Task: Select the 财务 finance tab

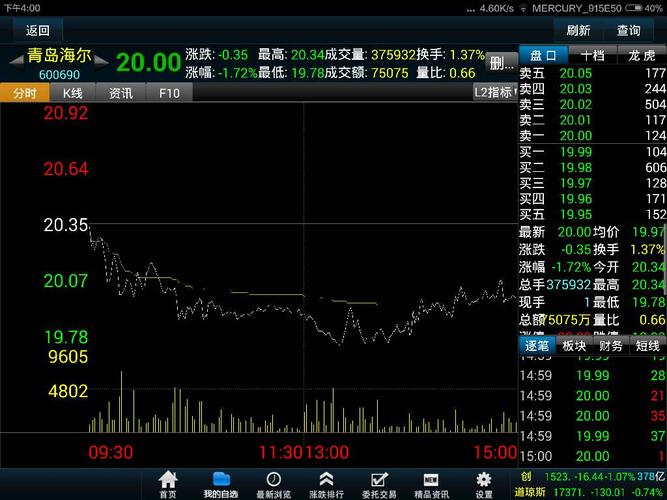Action: pos(610,346)
